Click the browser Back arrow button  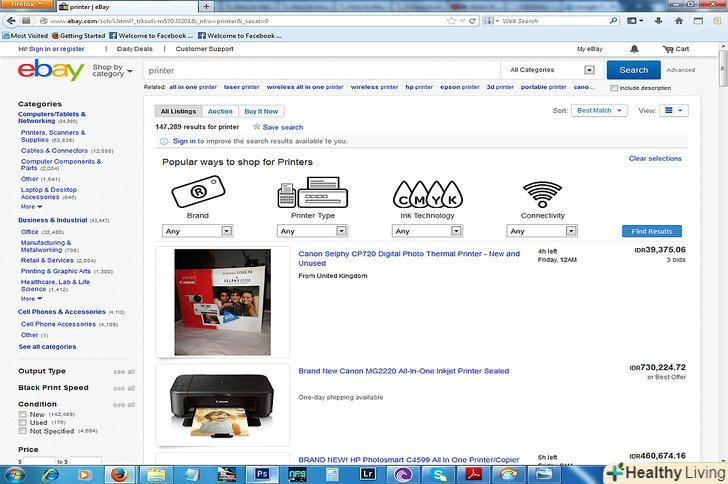11,21
